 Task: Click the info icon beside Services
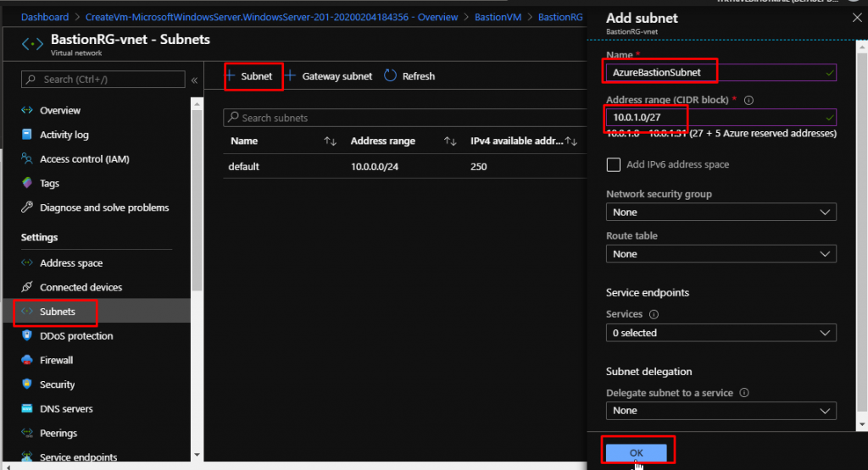pos(654,314)
